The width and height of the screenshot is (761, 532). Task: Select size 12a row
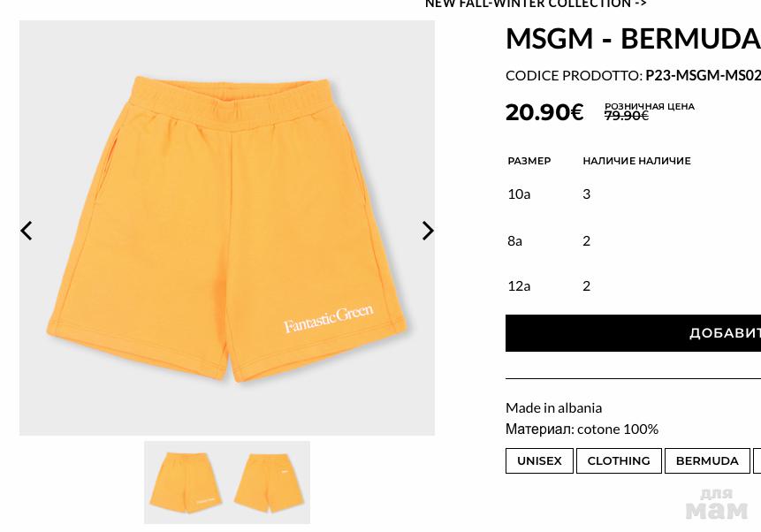point(633,286)
